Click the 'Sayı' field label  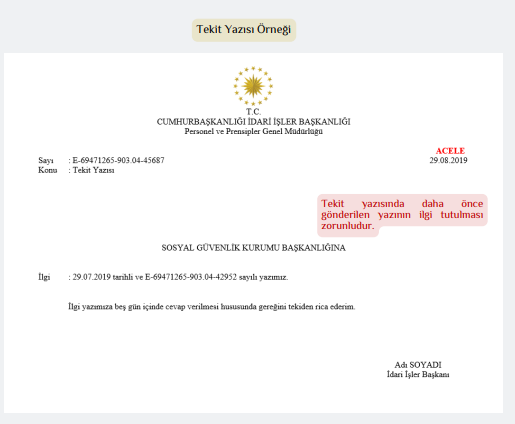(46, 161)
